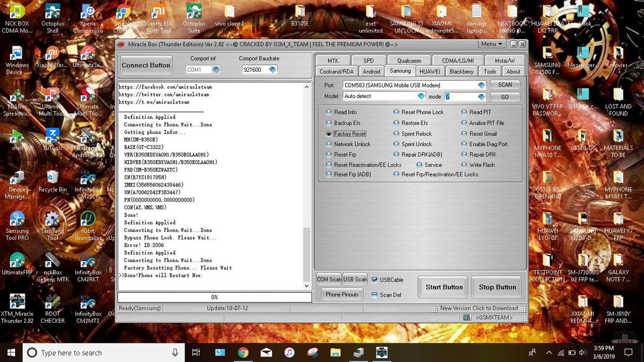
Task: Expand the mode dropdown
Action: pyautogui.click(x=481, y=97)
